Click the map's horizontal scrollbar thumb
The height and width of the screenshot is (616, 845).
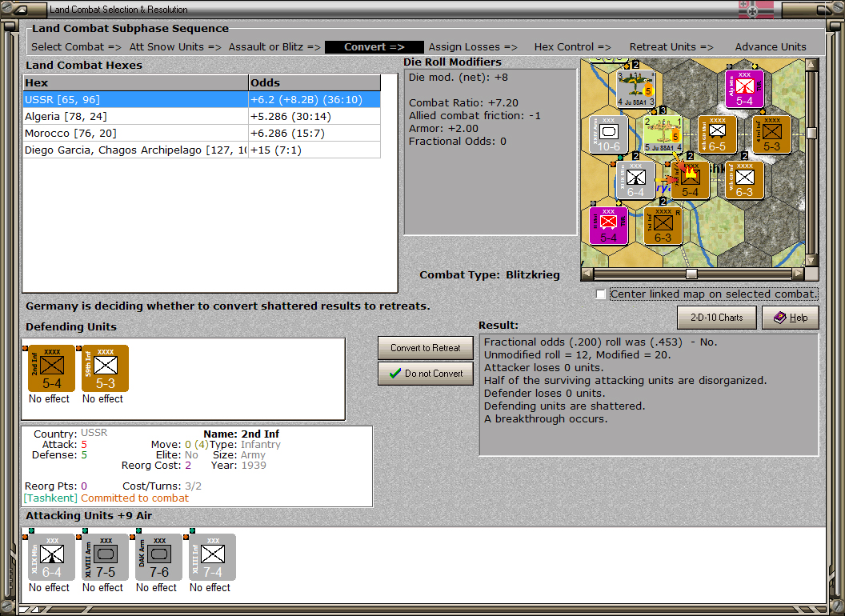coord(690,274)
